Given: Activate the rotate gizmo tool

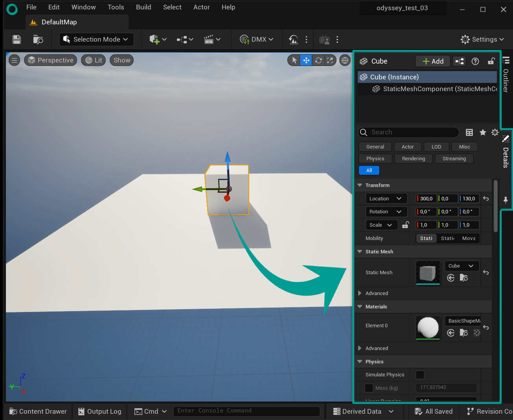Looking at the screenshot, I should (318, 60).
